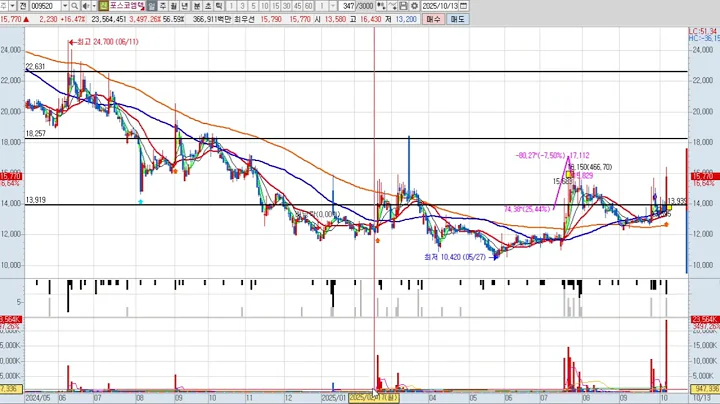The width and height of the screenshot is (720, 404).
Task: Click the bar count field 347/3000
Action: pos(357,6)
